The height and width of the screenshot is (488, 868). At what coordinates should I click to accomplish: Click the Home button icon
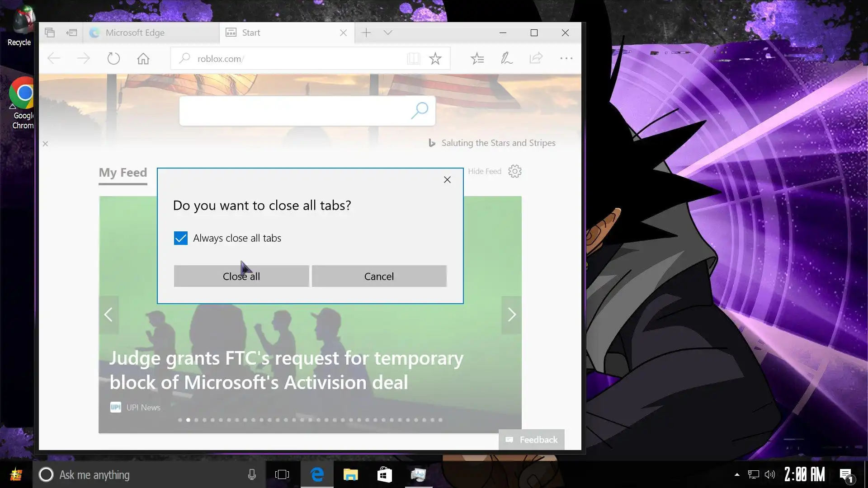143,59
